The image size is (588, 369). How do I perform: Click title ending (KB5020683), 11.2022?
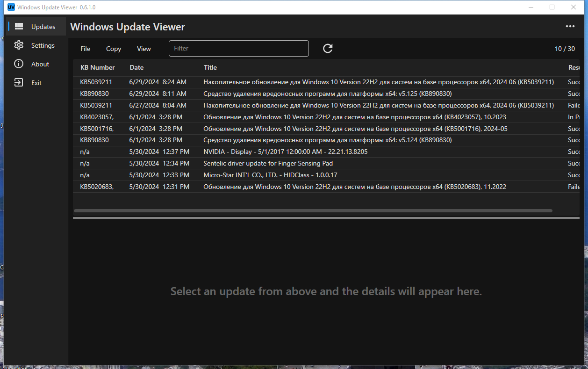355,187
